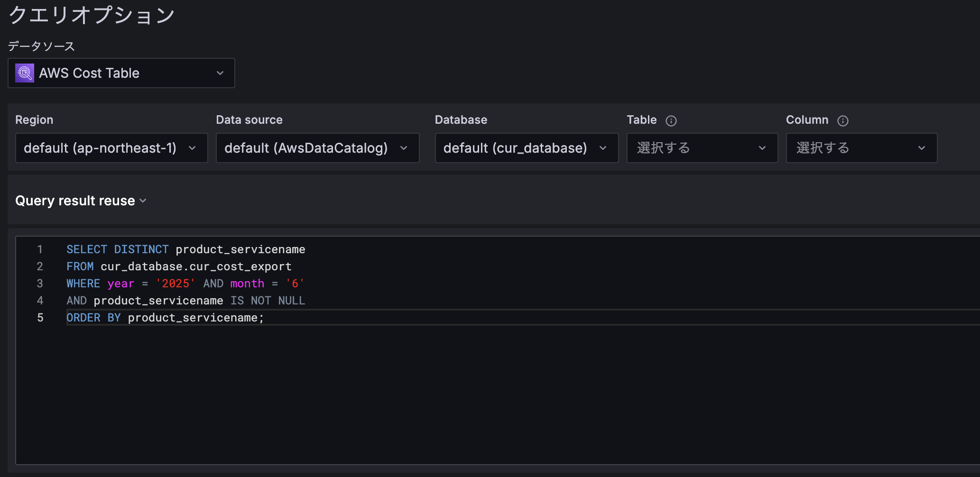Open the Table selection dropdown
This screenshot has height=477, width=980.
(x=703, y=148)
